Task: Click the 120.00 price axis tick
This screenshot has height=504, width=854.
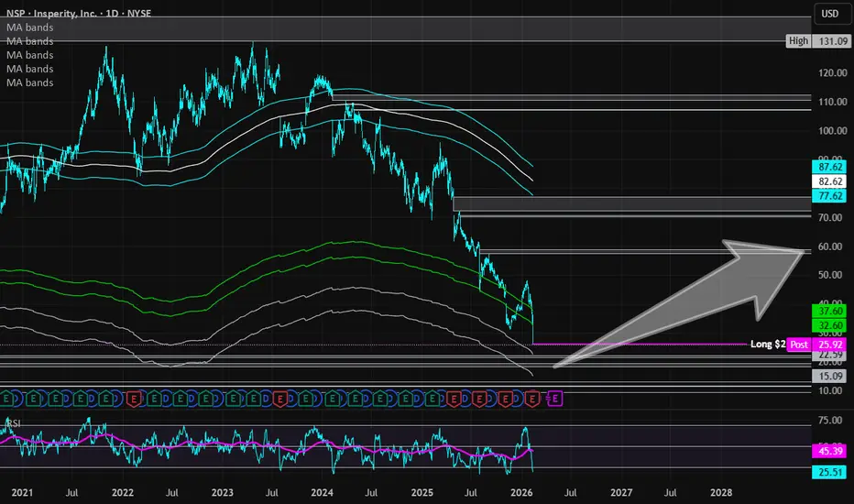Action: [832, 73]
